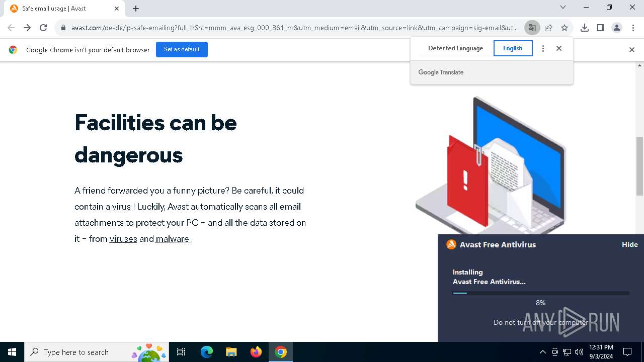Open the malware link in paragraph

173,239
